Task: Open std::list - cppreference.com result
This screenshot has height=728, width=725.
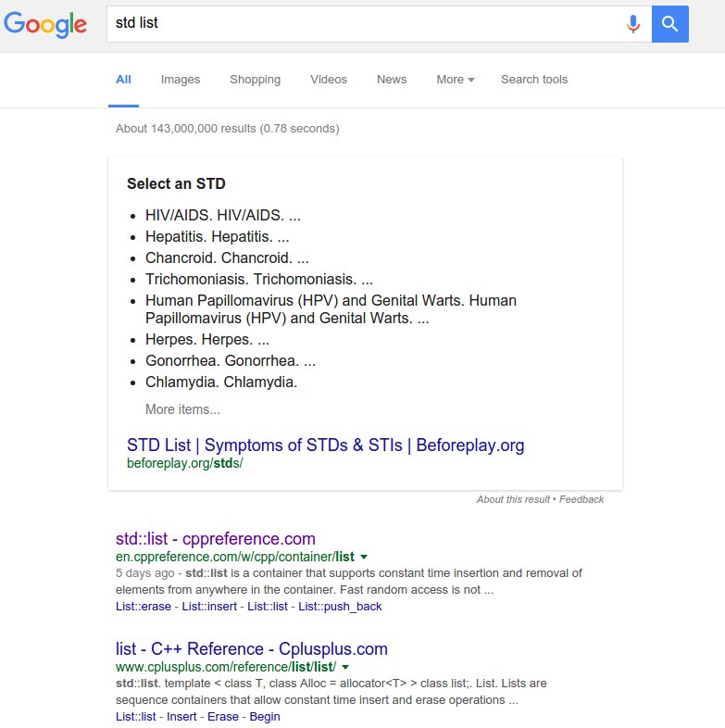Action: tap(216, 538)
